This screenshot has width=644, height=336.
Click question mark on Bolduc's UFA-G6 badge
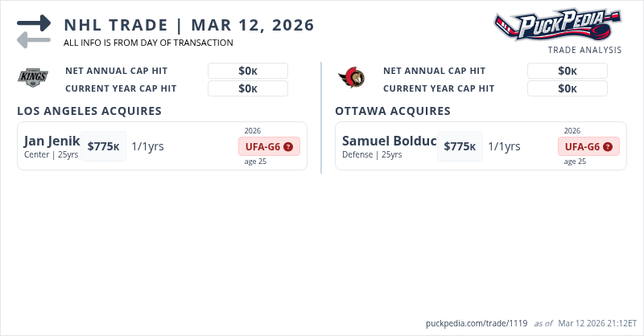click(607, 147)
